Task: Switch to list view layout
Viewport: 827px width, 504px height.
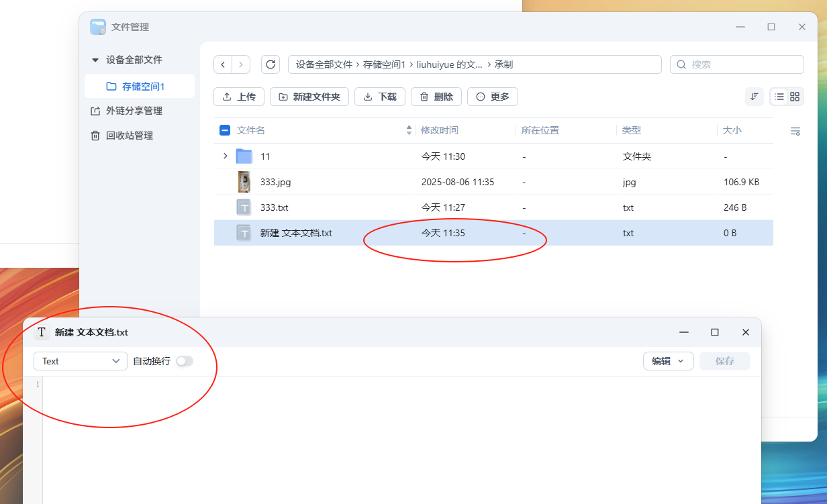Action: pos(779,97)
